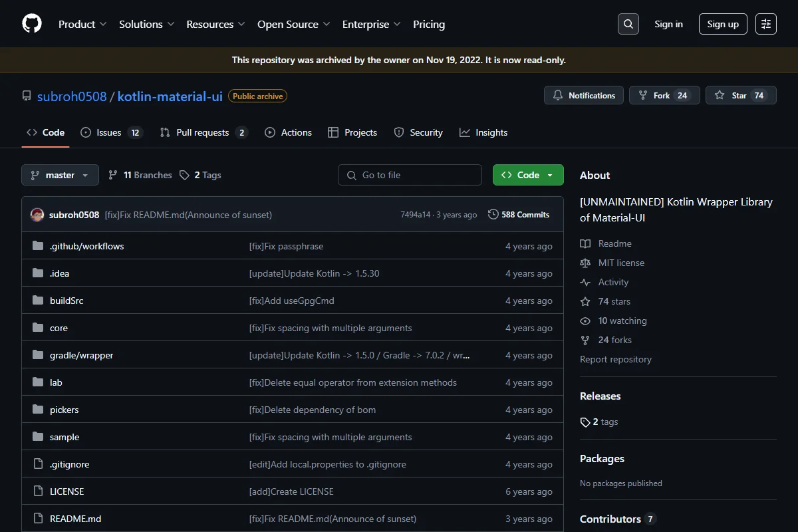This screenshot has width=798, height=532.
Task: Click the Tags icon beside 2 Tags
Action: pos(185,175)
